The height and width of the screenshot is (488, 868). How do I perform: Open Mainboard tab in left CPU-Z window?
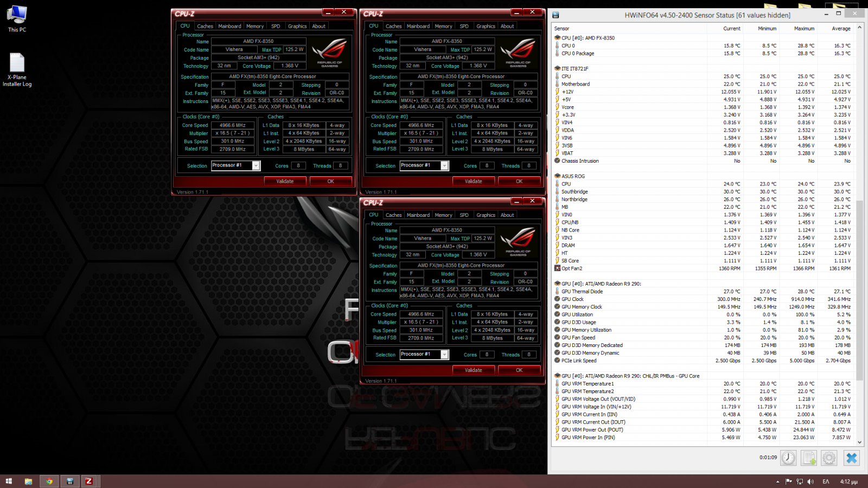click(x=229, y=26)
